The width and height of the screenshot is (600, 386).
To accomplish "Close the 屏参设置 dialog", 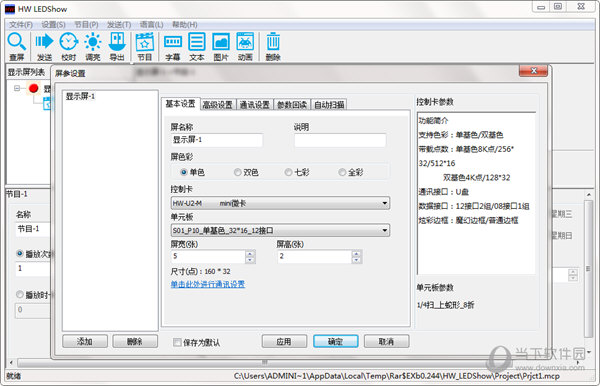I will (533, 71).
